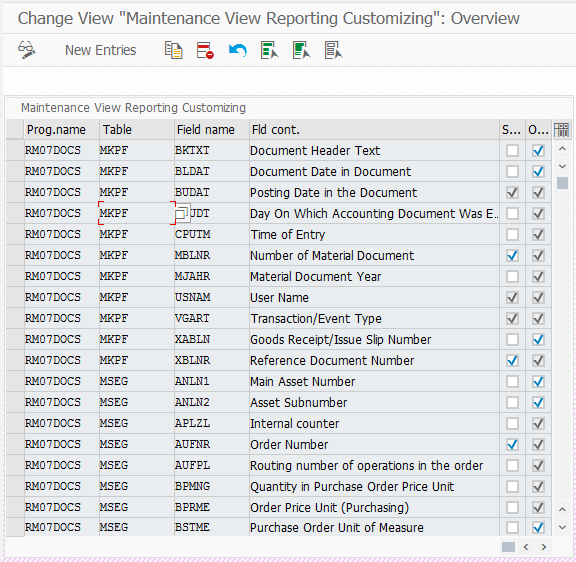This screenshot has width=576, height=562.
Task: Click the MBLNR field name cell
Action: pos(212,255)
